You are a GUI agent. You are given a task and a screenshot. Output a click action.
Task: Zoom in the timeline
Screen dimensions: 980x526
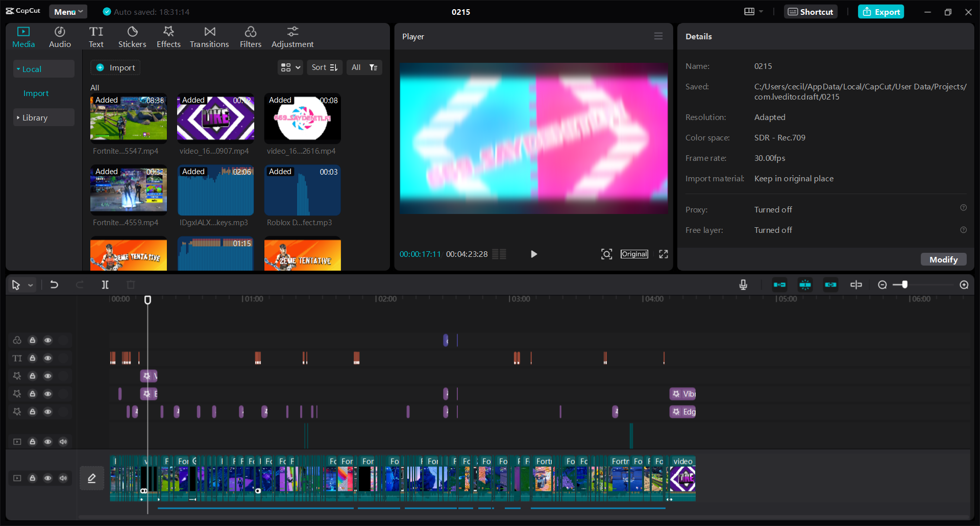pos(964,285)
